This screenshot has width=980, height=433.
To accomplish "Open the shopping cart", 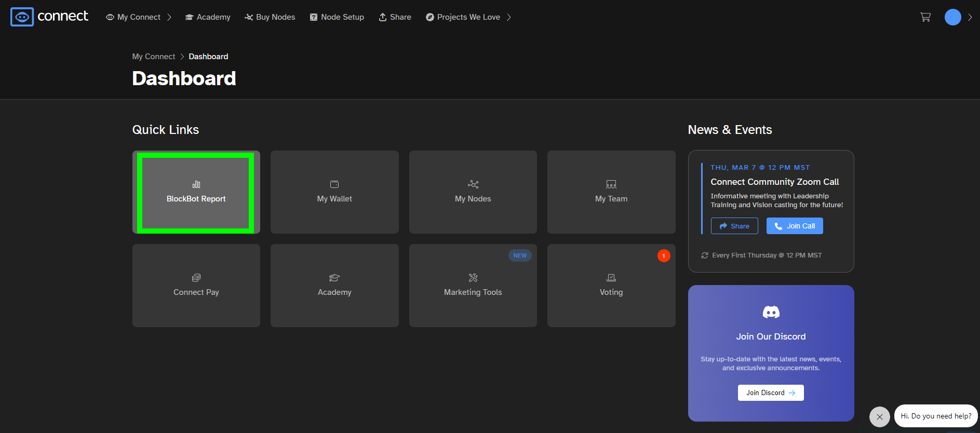I will pos(925,17).
